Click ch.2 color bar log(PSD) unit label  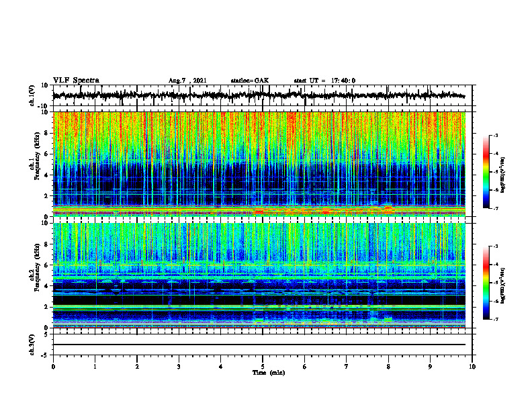pyautogui.click(x=503, y=285)
